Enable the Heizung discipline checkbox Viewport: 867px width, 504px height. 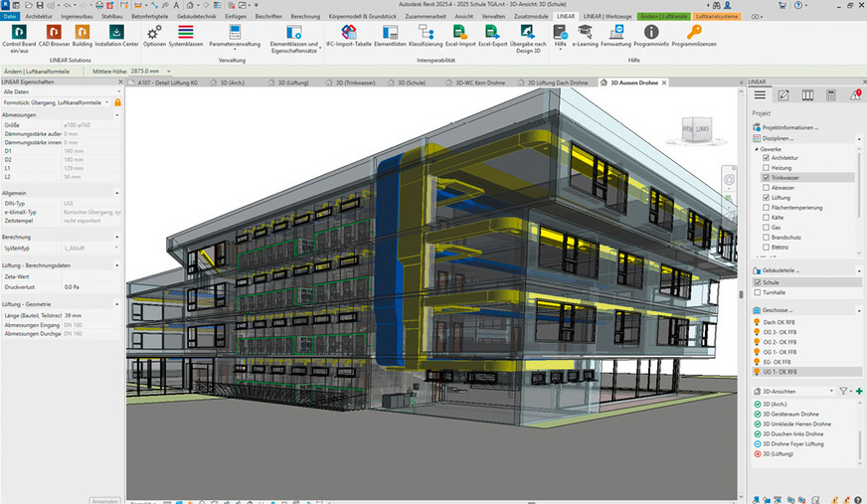click(x=765, y=168)
